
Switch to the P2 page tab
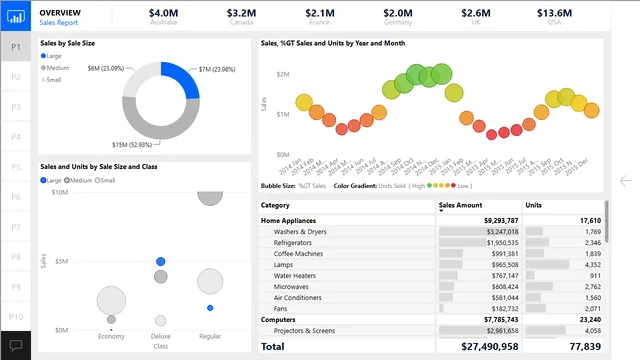16,77
